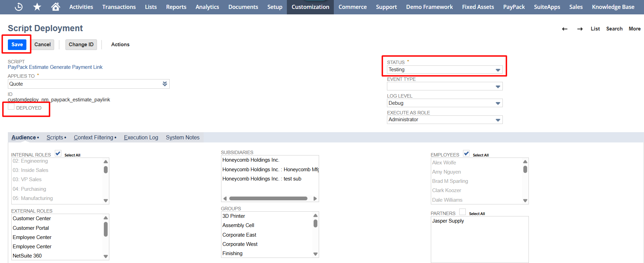Open the Demo Framework menu

coord(429,7)
